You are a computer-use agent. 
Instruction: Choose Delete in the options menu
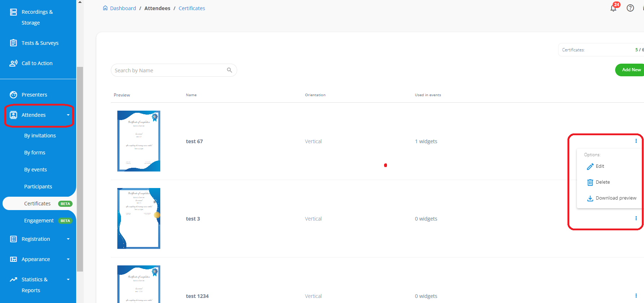602,182
